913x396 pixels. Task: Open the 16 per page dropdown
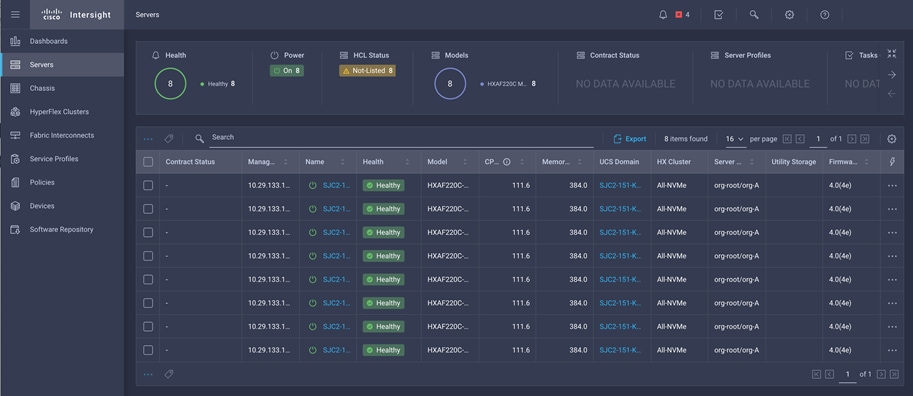point(735,139)
